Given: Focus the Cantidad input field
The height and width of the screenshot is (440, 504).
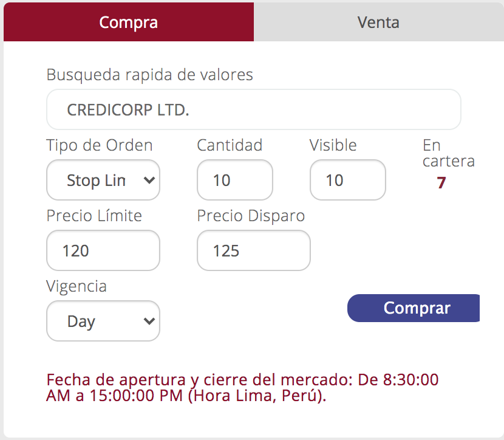Looking at the screenshot, I should [x=235, y=180].
